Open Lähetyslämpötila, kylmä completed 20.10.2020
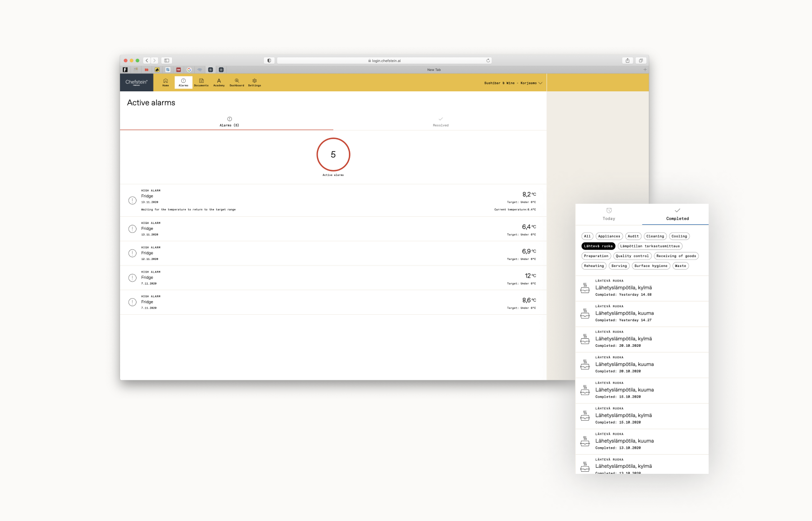Screen dimensions: 812x521 [x=642, y=339]
